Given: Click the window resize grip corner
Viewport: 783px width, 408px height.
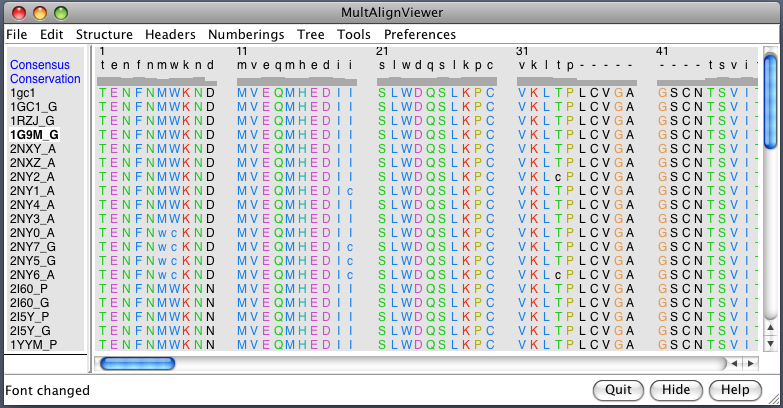Looking at the screenshot, I should tap(774, 399).
